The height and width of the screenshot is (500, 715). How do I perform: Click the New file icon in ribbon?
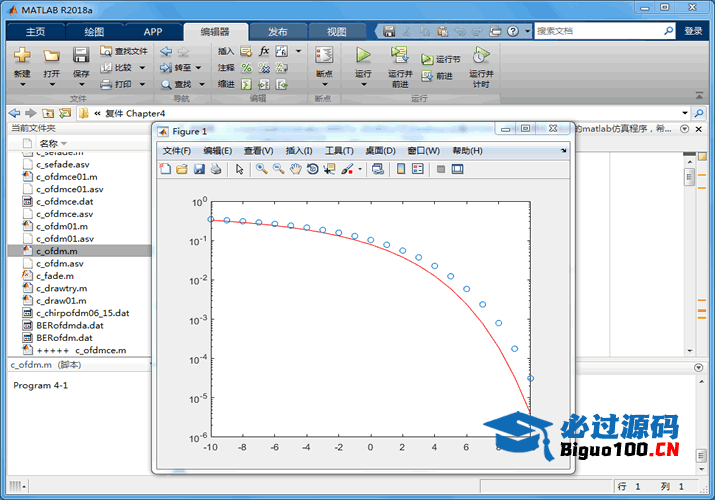pos(22,56)
